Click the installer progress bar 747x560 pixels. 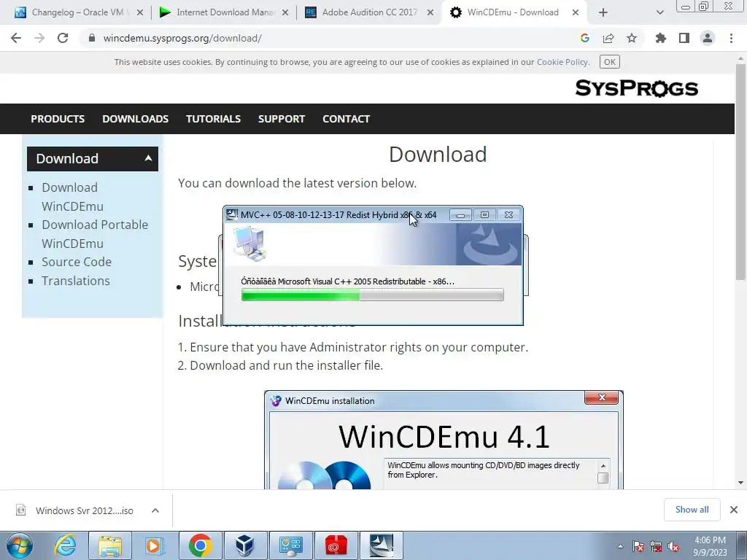click(372, 295)
